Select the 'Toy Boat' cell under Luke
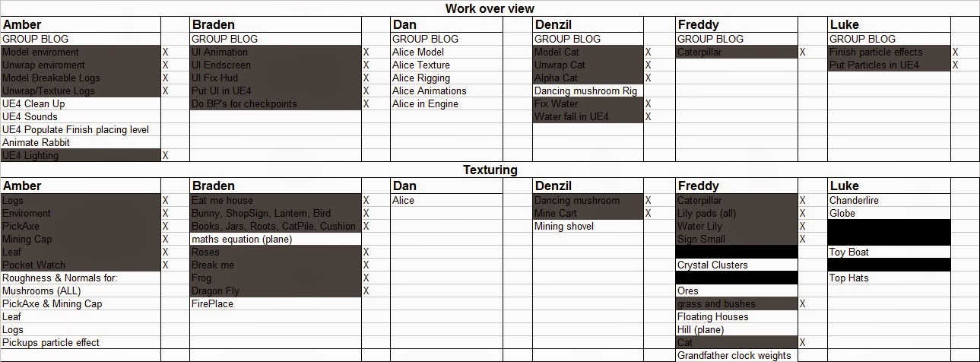The image size is (980, 362). coord(889,252)
